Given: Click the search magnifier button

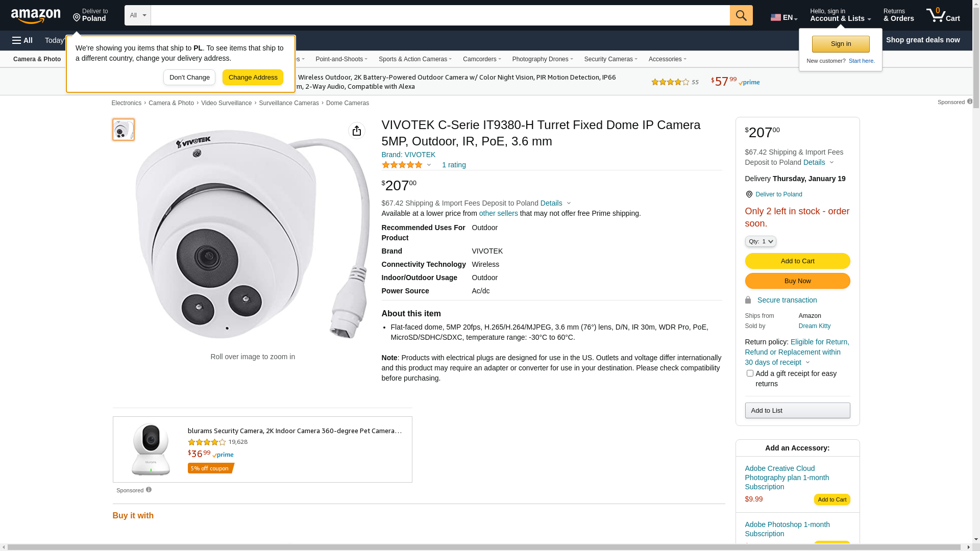Looking at the screenshot, I should pyautogui.click(x=741, y=15).
